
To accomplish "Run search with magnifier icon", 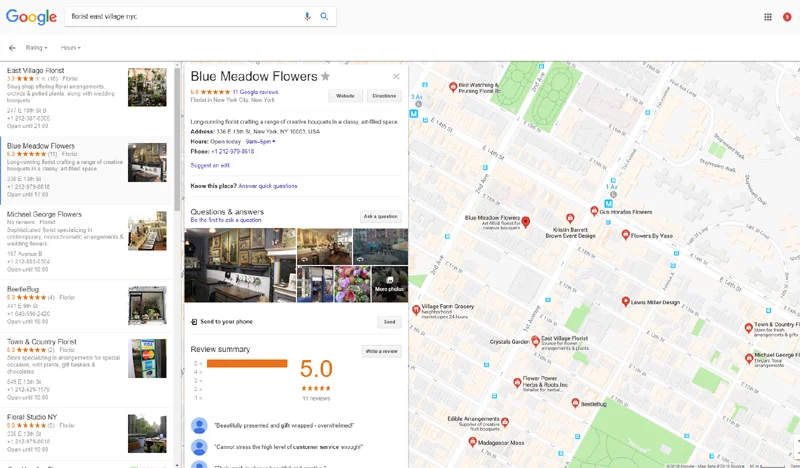I will pos(324,16).
